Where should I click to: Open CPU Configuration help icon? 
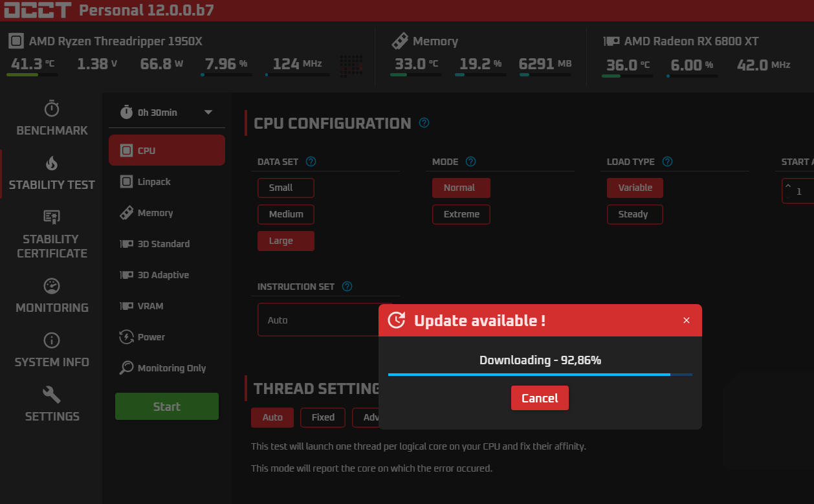[x=424, y=122]
